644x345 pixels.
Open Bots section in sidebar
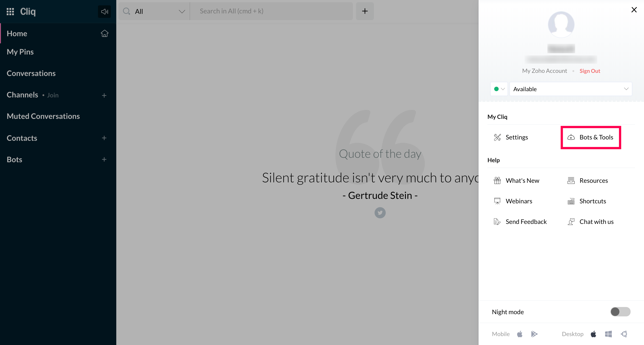point(14,159)
